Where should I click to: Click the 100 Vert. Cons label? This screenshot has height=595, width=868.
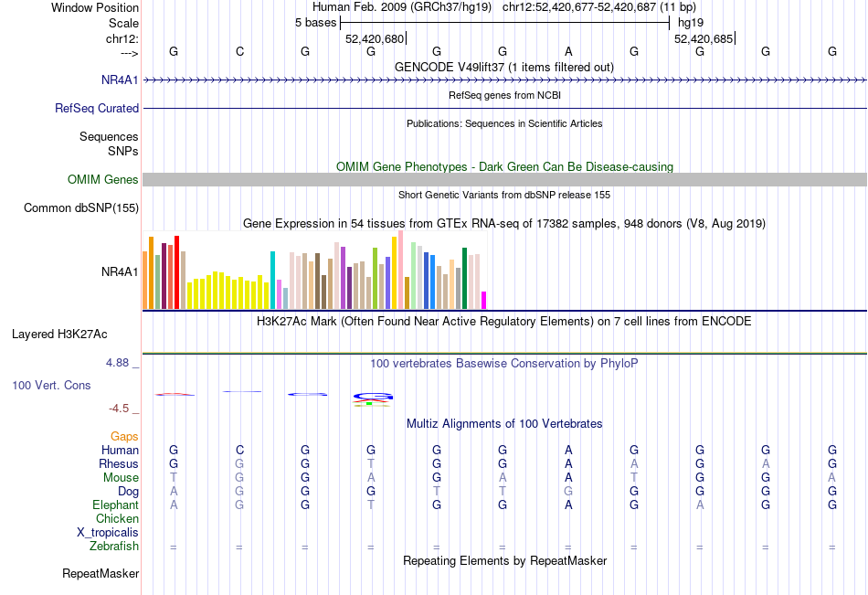[x=51, y=385]
